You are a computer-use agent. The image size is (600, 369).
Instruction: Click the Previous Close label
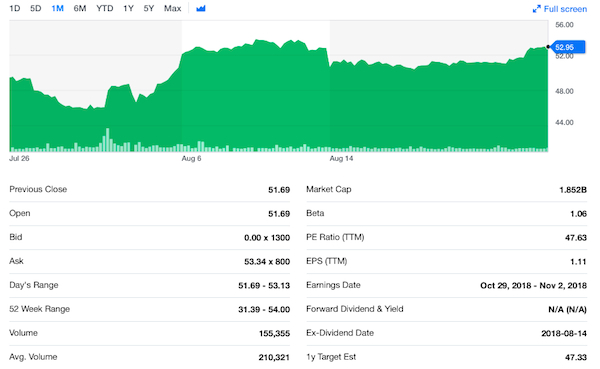point(38,189)
